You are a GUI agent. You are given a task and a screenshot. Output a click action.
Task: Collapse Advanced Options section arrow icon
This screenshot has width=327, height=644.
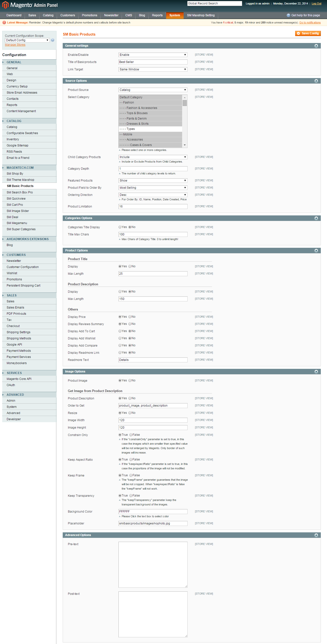[316, 535]
